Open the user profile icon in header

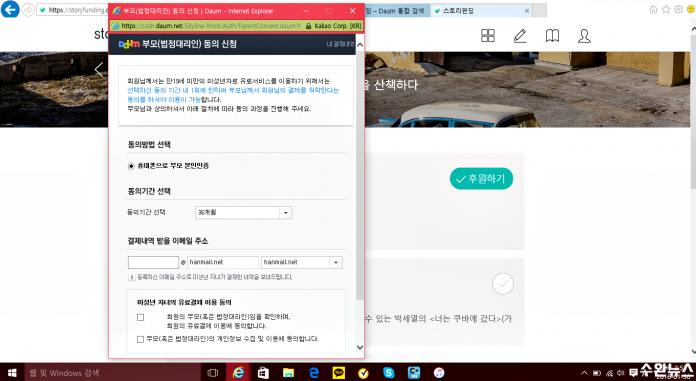coord(584,36)
